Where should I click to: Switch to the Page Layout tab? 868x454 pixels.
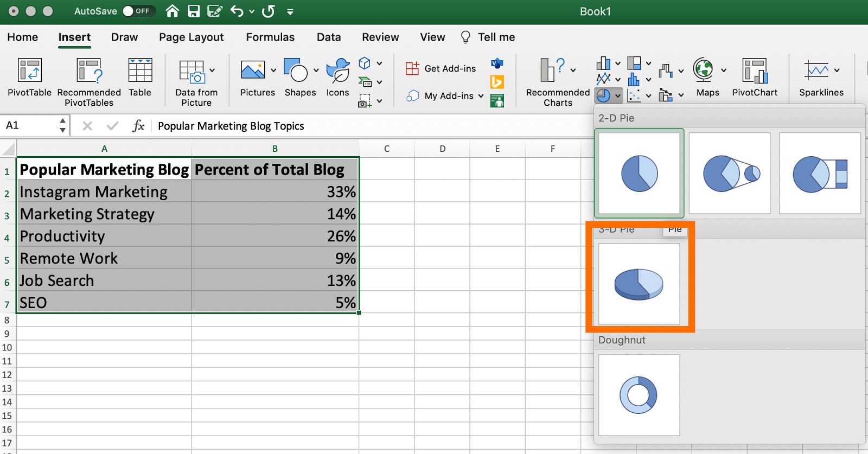192,37
